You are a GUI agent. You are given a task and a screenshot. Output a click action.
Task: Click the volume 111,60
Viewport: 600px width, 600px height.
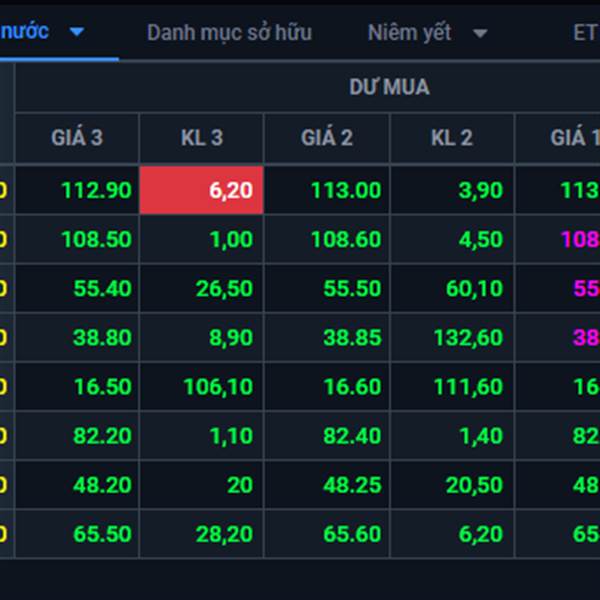(x=468, y=386)
